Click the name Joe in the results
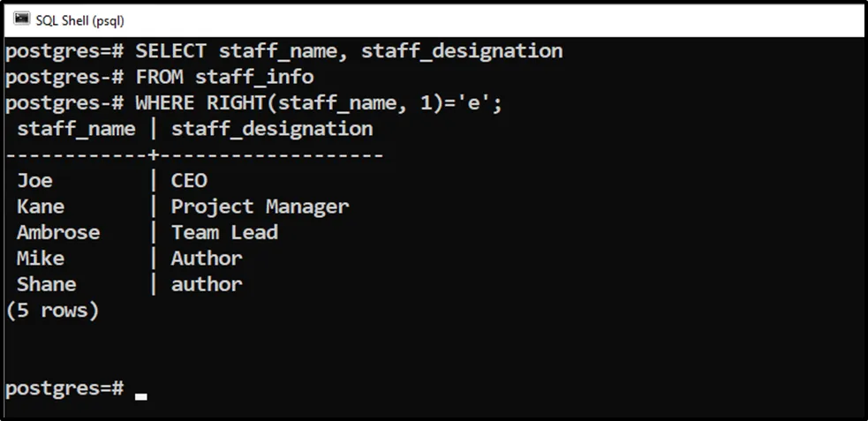 [35, 181]
